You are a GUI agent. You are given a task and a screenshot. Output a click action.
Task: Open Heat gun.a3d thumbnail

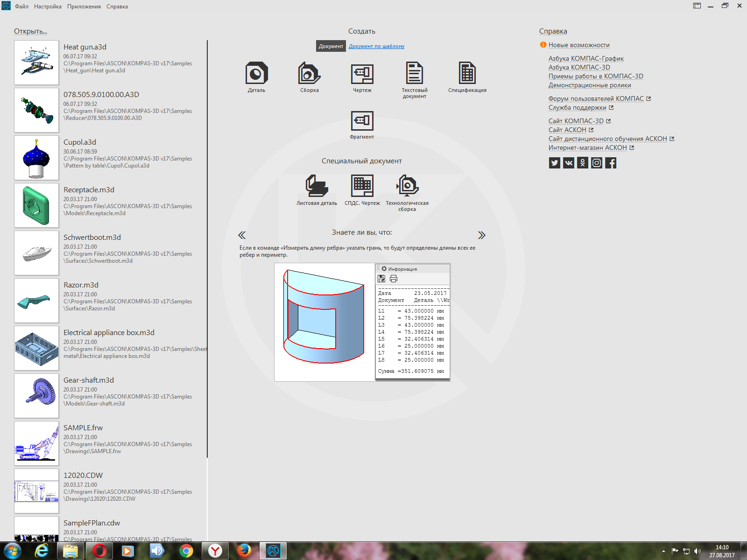click(x=36, y=63)
